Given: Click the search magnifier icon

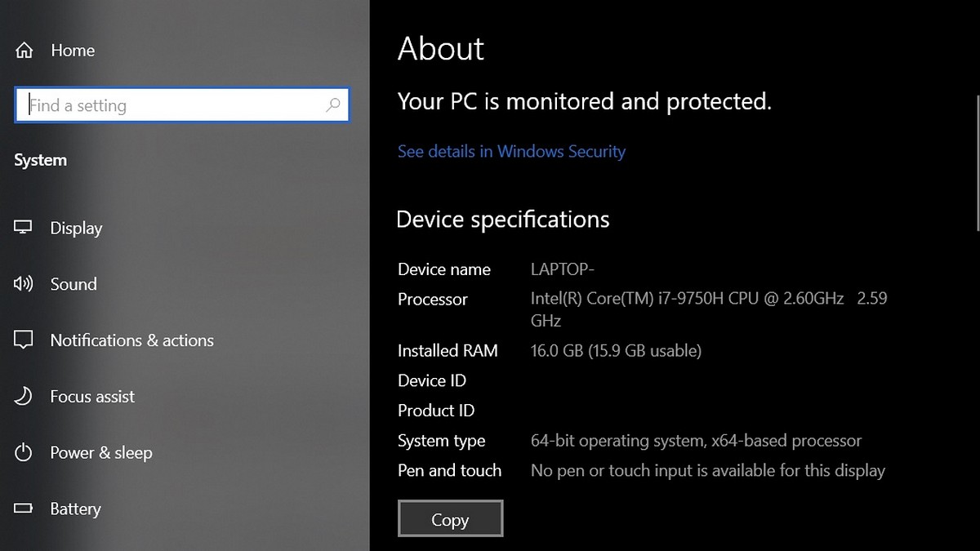Looking at the screenshot, I should pyautogui.click(x=333, y=104).
